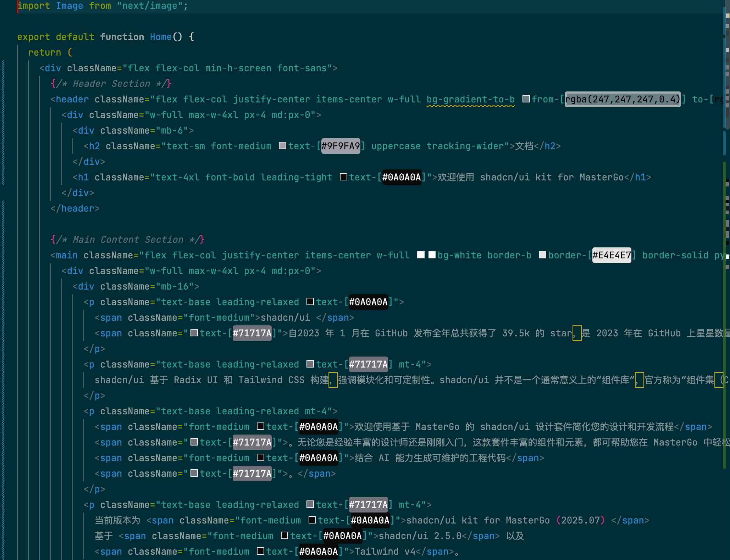
Task: Open the swatch on the shadcn/ui 2.5.0 line
Action: (x=284, y=536)
